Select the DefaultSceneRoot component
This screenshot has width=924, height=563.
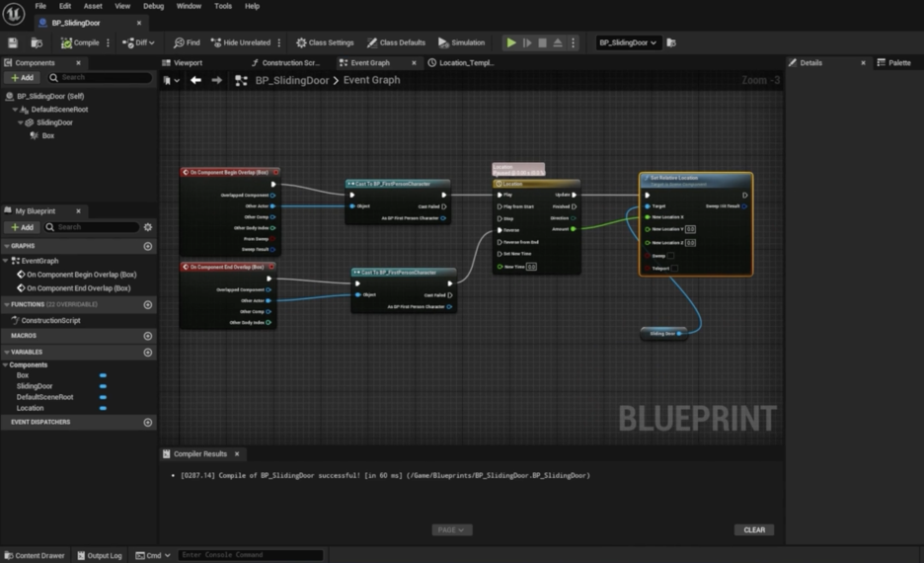tap(59, 109)
